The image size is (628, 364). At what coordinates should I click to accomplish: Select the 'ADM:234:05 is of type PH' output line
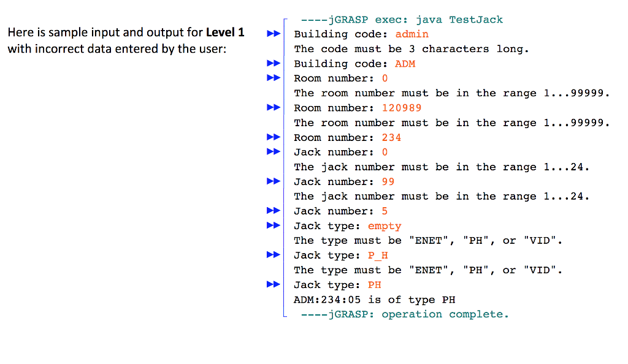pyautogui.click(x=374, y=300)
